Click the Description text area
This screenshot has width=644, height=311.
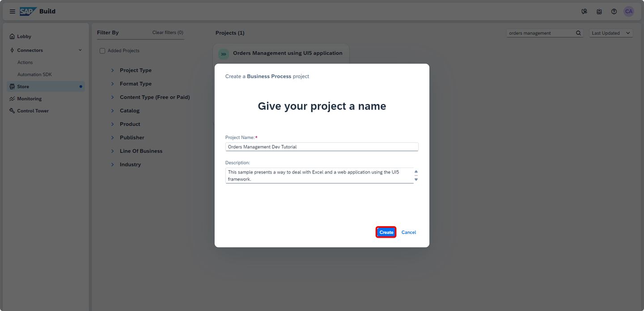click(319, 176)
